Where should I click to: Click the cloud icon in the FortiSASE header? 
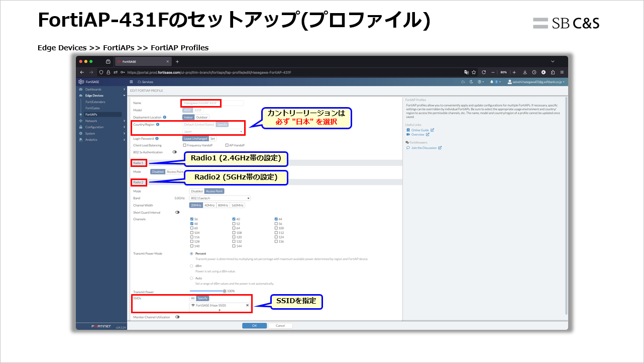tap(463, 81)
